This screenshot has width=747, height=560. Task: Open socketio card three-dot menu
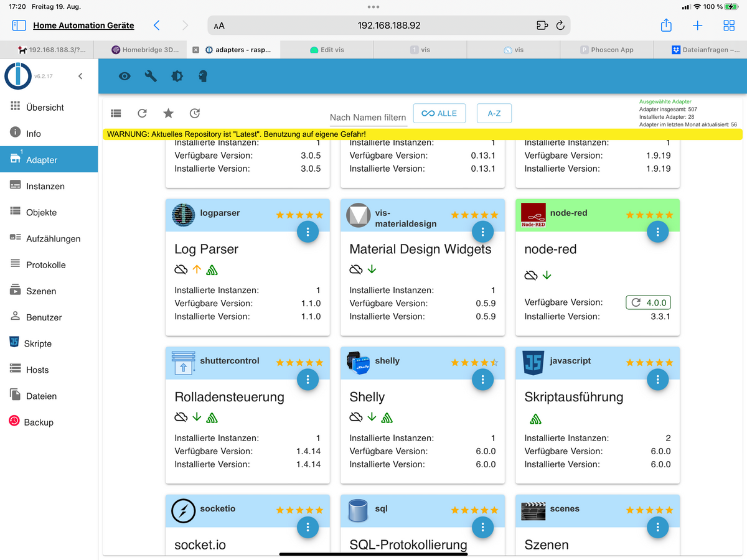308,528
